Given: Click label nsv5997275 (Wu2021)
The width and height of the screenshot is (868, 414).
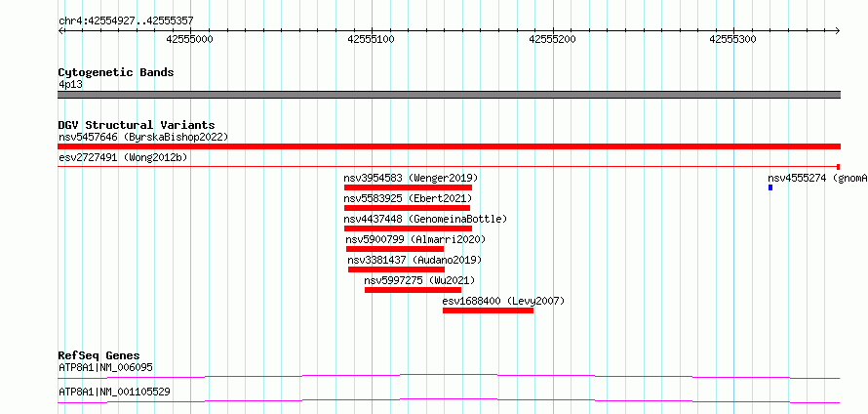Looking at the screenshot, I should (x=419, y=281).
